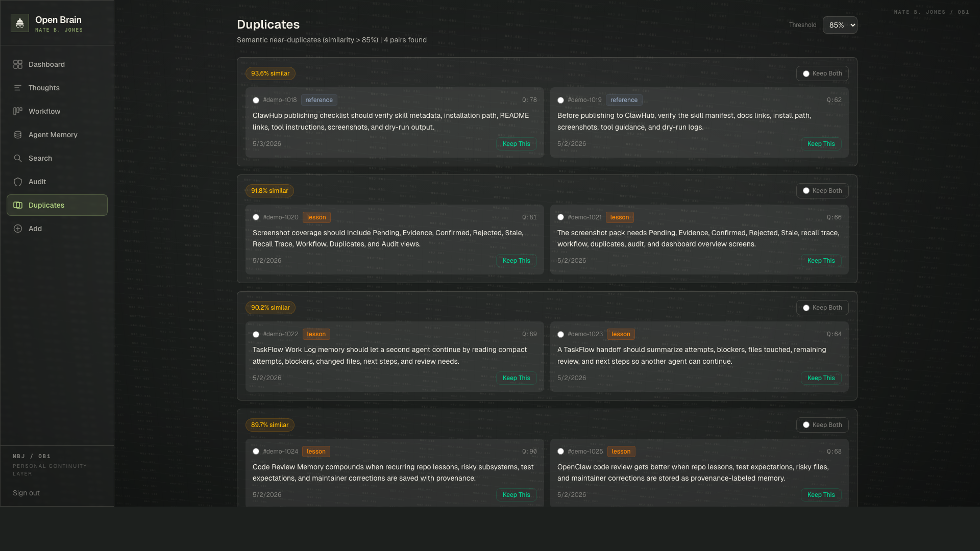Open the Search page

point(57,158)
